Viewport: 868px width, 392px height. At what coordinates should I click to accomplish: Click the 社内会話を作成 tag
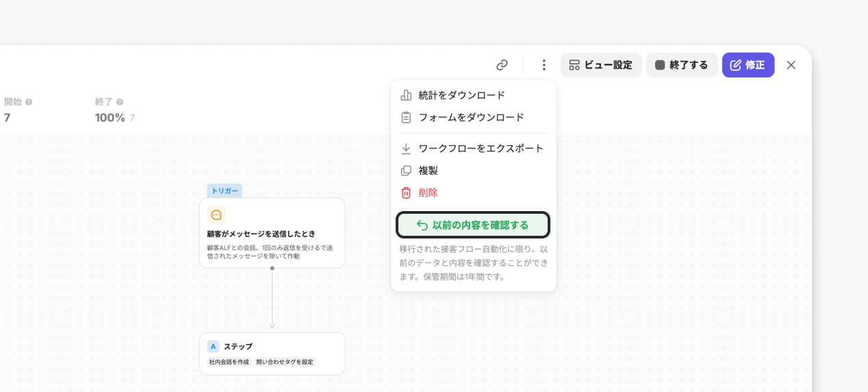(229, 362)
